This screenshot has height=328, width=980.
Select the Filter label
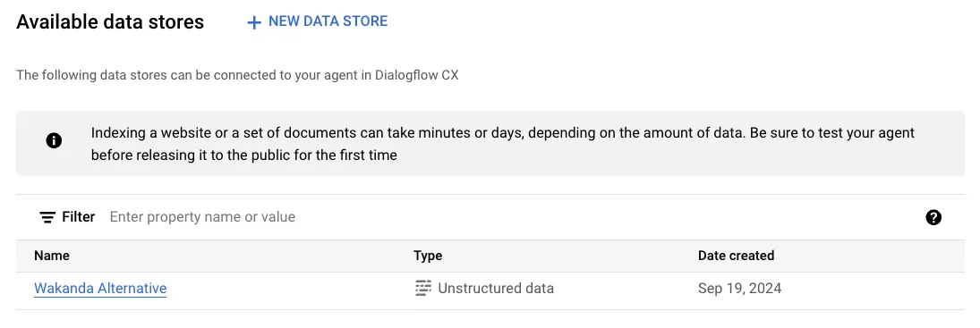pos(79,216)
